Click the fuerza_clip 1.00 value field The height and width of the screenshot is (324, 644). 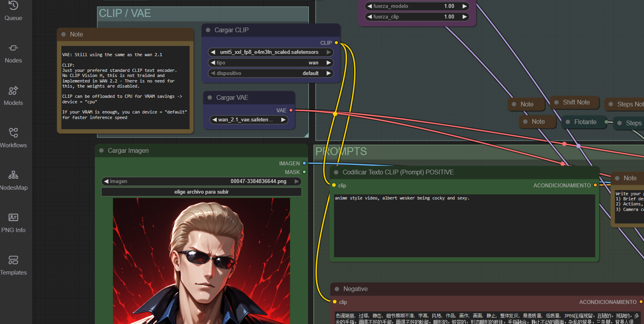click(417, 16)
